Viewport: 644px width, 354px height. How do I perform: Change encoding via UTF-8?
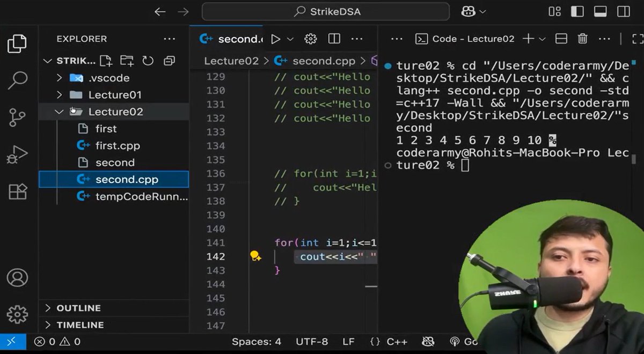(x=311, y=342)
